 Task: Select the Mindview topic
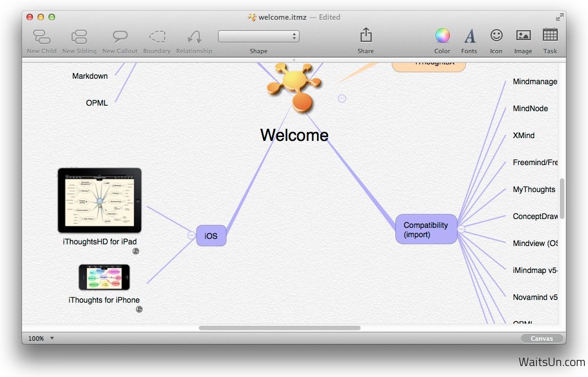pos(535,244)
